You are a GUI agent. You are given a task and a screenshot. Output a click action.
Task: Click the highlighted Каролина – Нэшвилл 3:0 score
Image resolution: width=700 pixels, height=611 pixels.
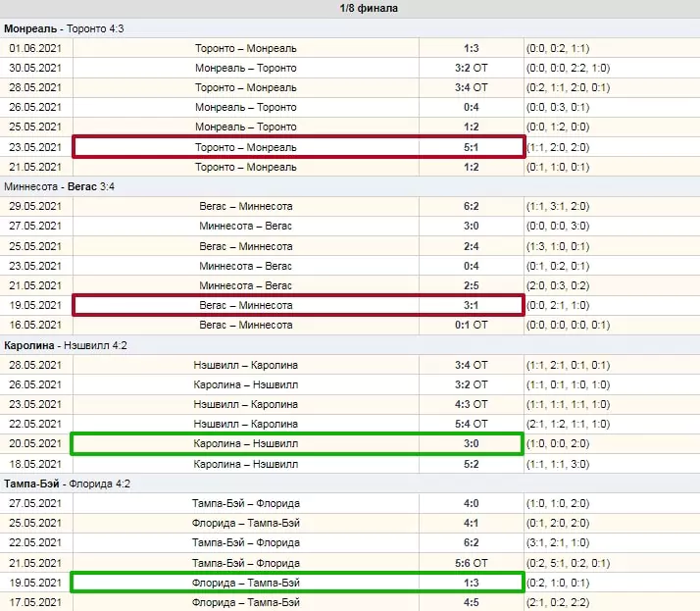point(471,444)
